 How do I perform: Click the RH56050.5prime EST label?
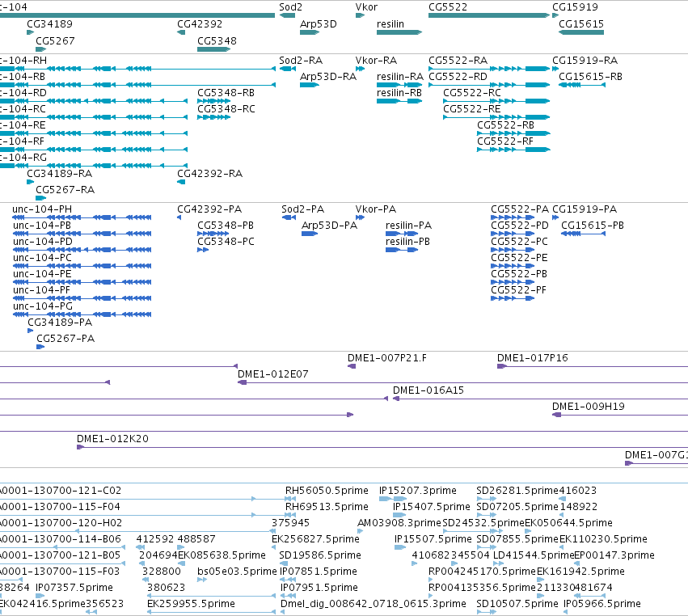(x=327, y=491)
